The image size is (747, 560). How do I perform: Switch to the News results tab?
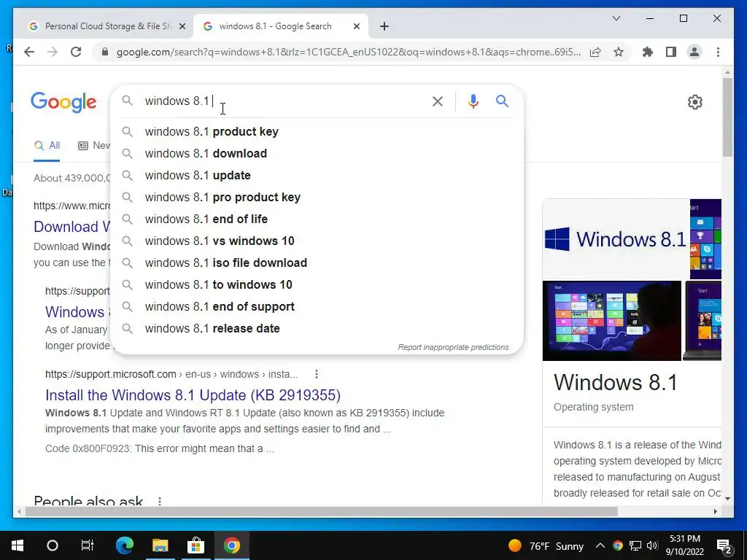point(94,146)
